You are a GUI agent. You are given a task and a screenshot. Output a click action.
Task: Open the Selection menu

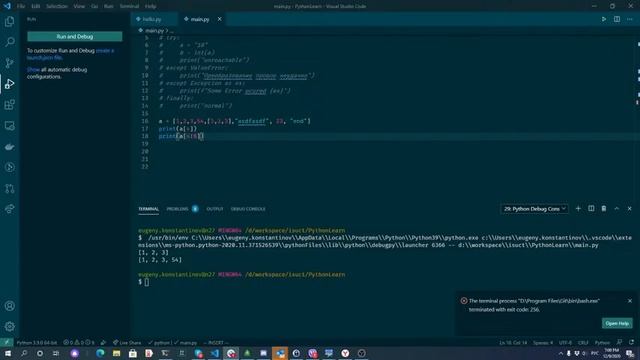tap(57, 6)
